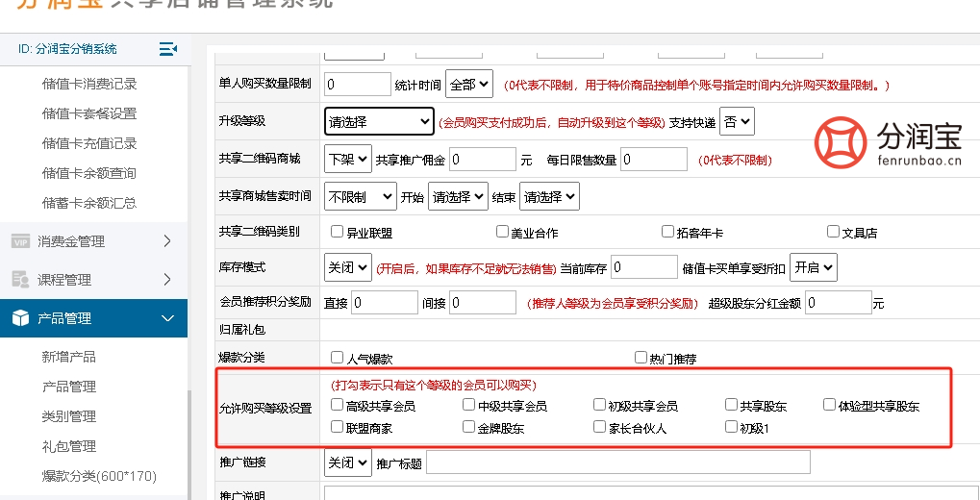Check 高级共享会员 checkbox
The height and width of the screenshot is (500, 980).
click(337, 405)
